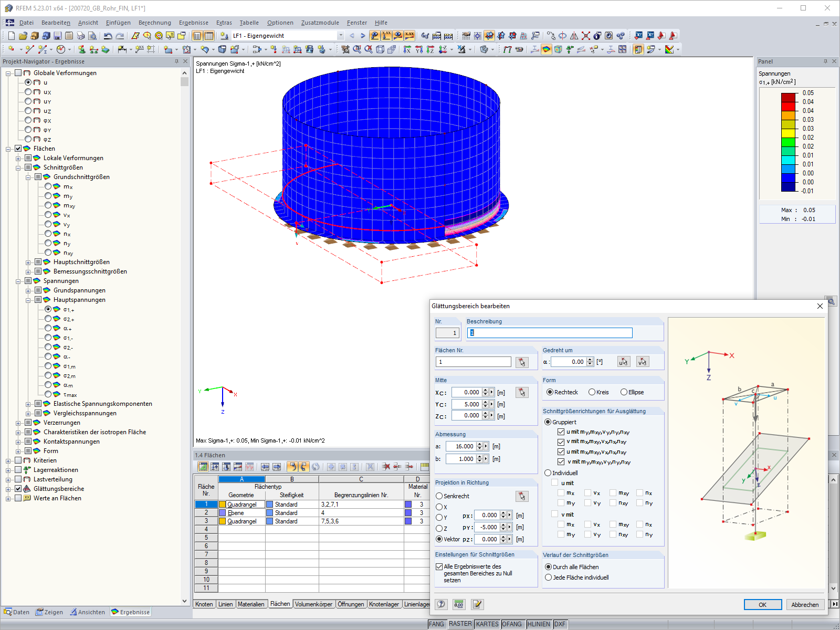
Task: Click the Abbrechen button
Action: [804, 605]
